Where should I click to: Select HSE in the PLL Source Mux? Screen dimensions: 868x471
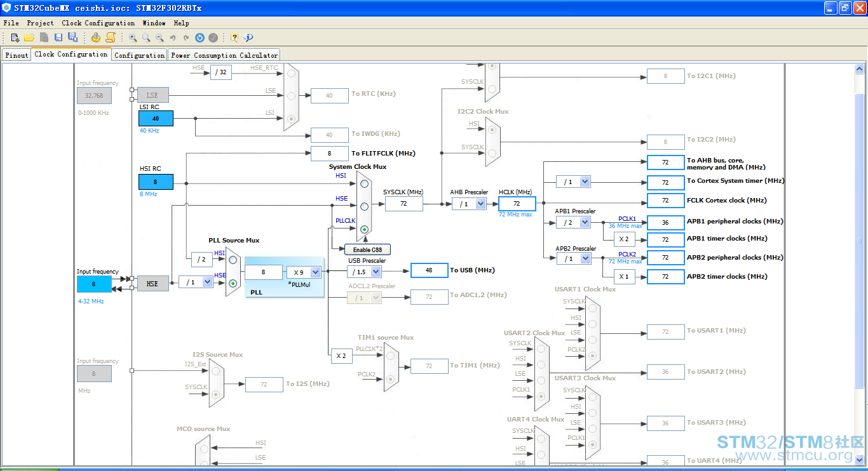click(233, 283)
